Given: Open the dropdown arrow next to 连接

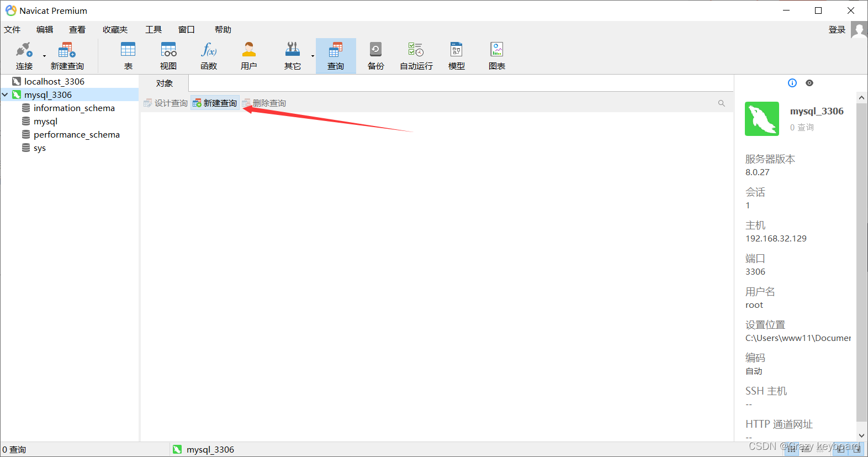Looking at the screenshot, I should 44,56.
